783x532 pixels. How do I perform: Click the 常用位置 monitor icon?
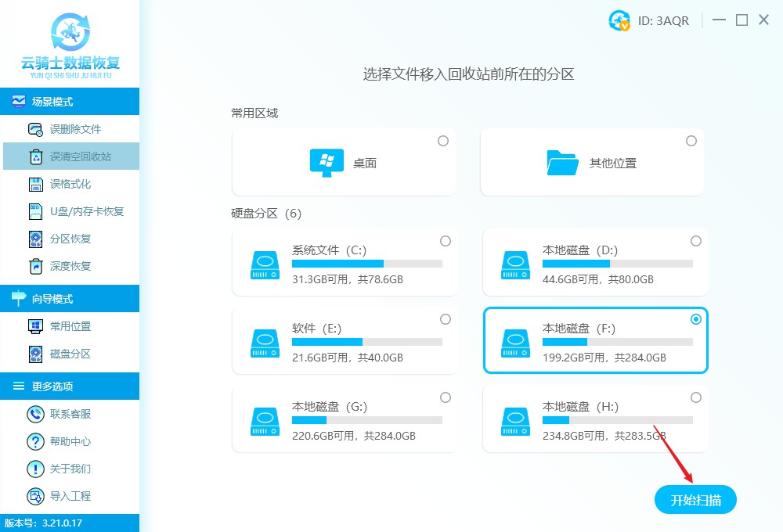point(35,326)
